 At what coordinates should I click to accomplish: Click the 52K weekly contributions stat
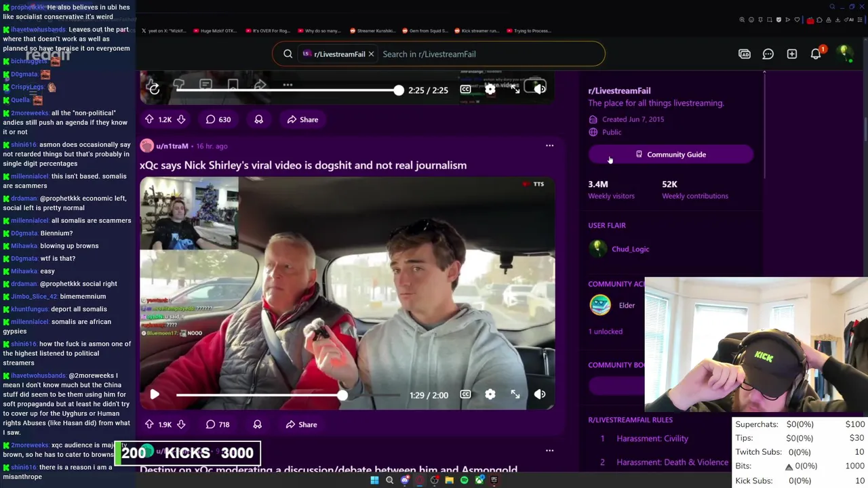pos(695,190)
